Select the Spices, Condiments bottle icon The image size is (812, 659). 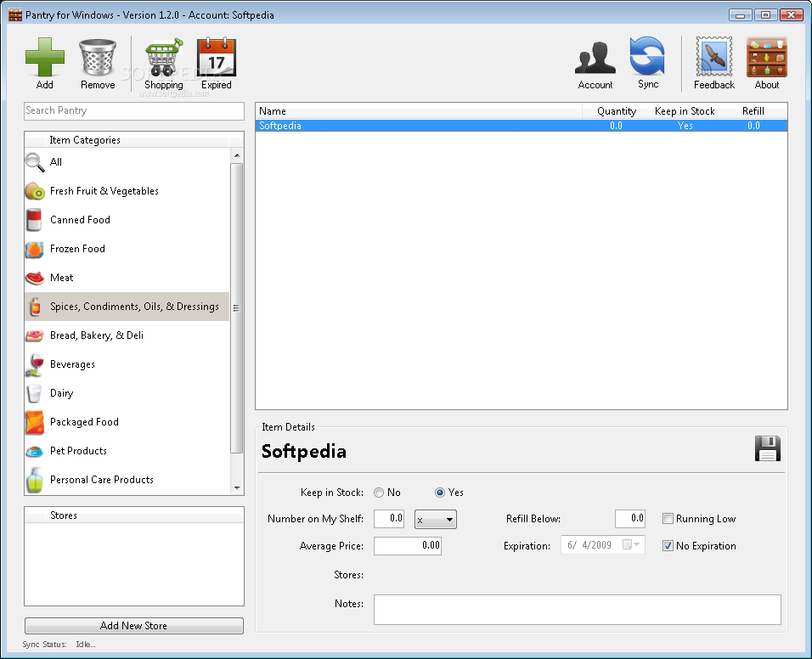(x=35, y=307)
